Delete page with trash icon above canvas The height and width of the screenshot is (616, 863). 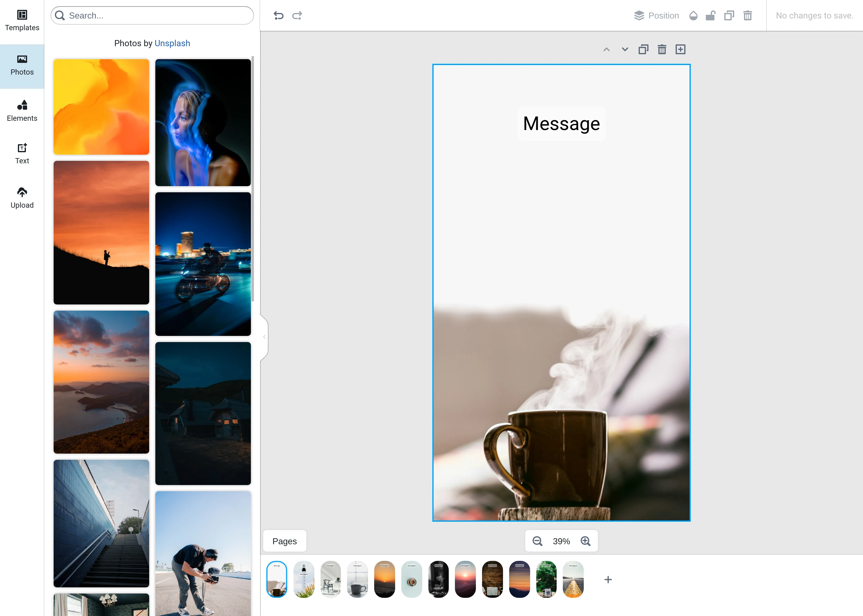[x=661, y=49]
